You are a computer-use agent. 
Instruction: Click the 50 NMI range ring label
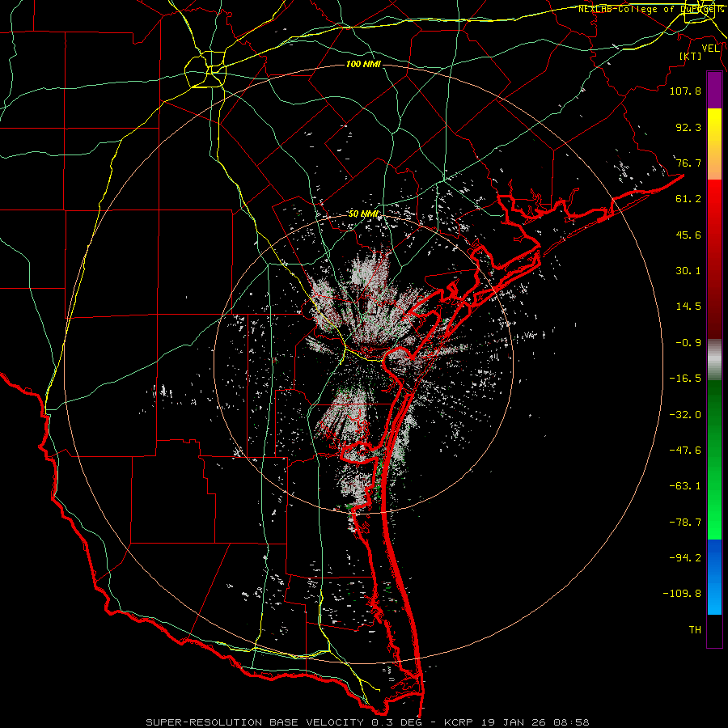tap(364, 214)
